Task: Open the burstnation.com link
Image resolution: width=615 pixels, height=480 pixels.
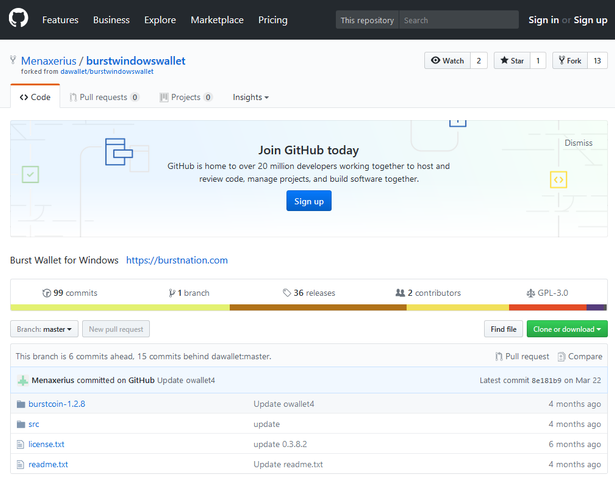Action: [x=177, y=261]
